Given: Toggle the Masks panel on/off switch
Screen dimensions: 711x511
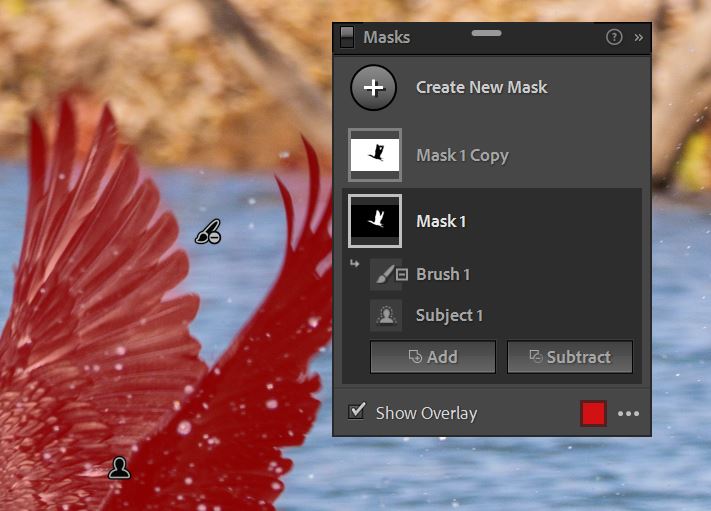Looking at the screenshot, I should click(x=347, y=37).
